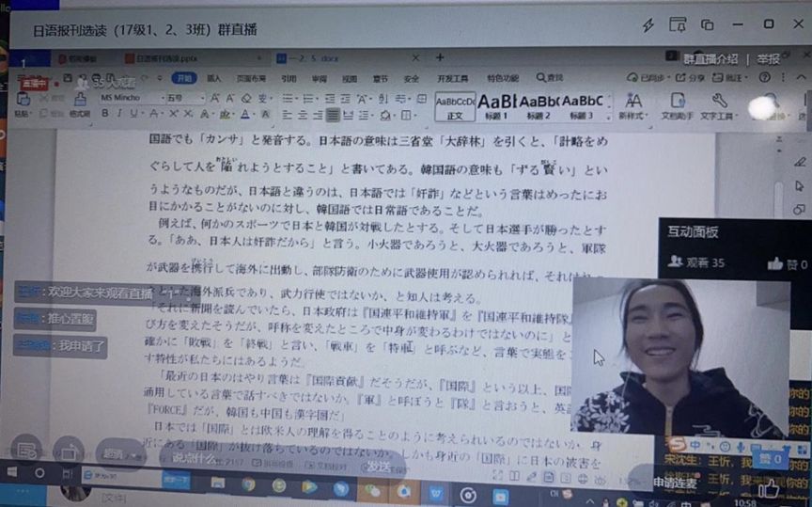Apply bulleted list formatting

(x=288, y=99)
